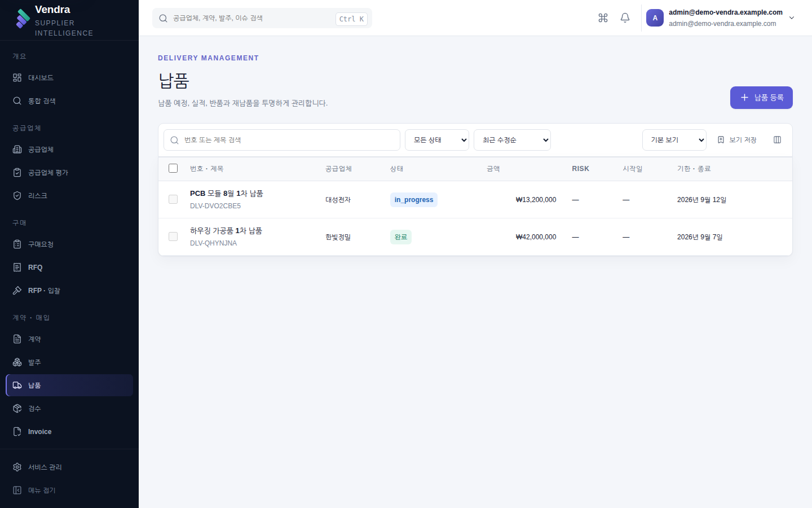Open the command palette icon in header

pos(603,18)
